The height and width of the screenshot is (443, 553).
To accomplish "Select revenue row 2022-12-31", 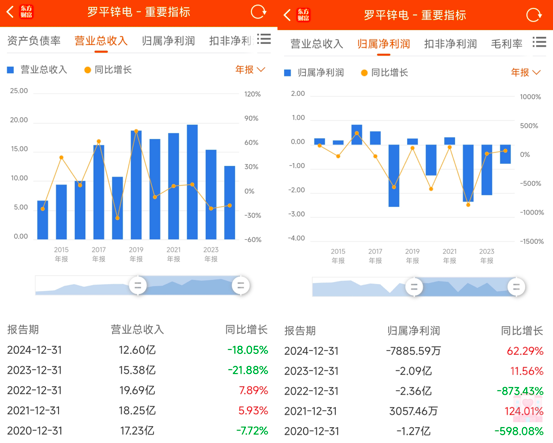I will (138, 390).
